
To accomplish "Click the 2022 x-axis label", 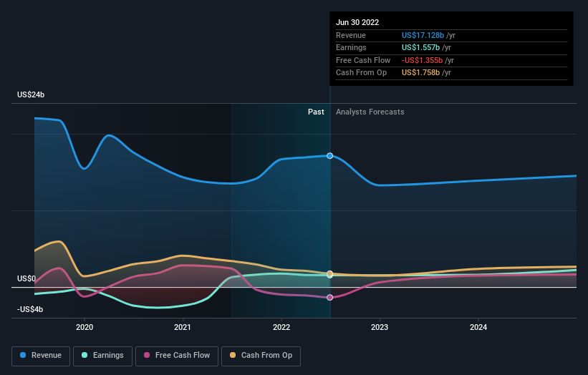I will pos(281,327).
